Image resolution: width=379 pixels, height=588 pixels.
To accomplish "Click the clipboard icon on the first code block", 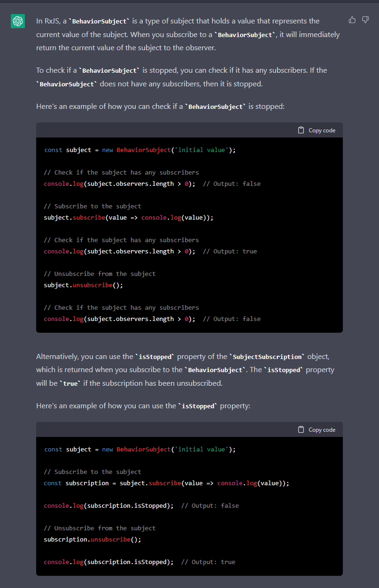I will [301, 130].
